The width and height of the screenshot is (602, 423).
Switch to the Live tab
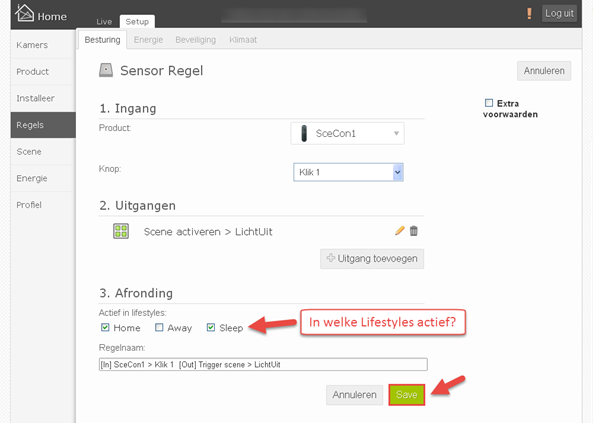[x=104, y=22]
